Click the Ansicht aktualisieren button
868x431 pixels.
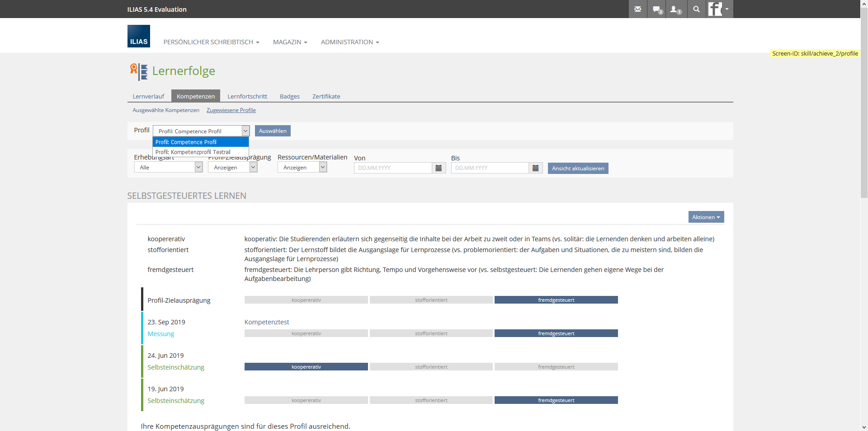pos(578,169)
